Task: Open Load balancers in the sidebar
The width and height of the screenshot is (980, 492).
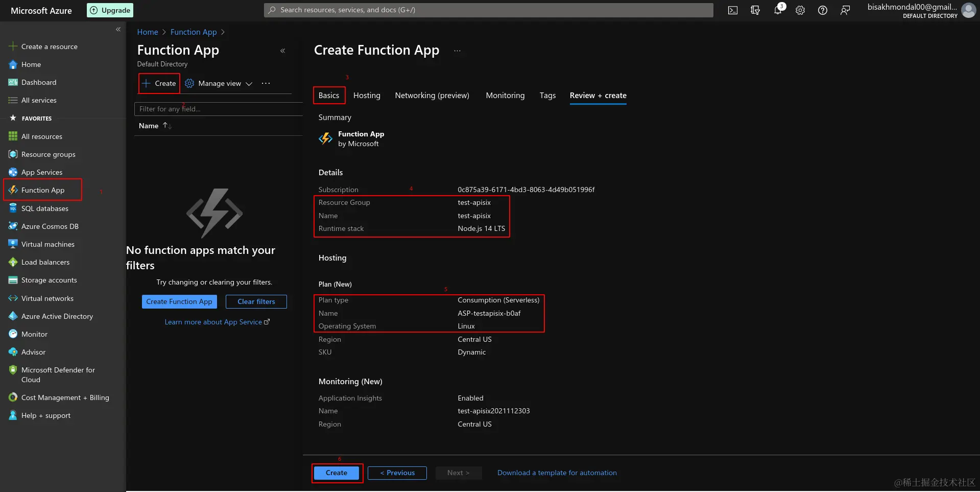Action: pyautogui.click(x=45, y=262)
